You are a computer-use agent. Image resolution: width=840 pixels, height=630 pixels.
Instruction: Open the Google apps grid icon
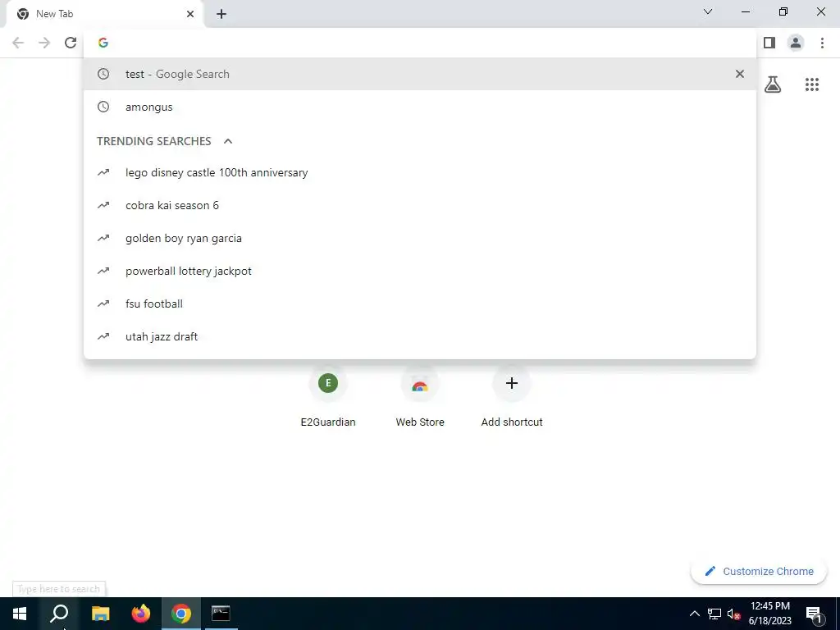tap(812, 84)
